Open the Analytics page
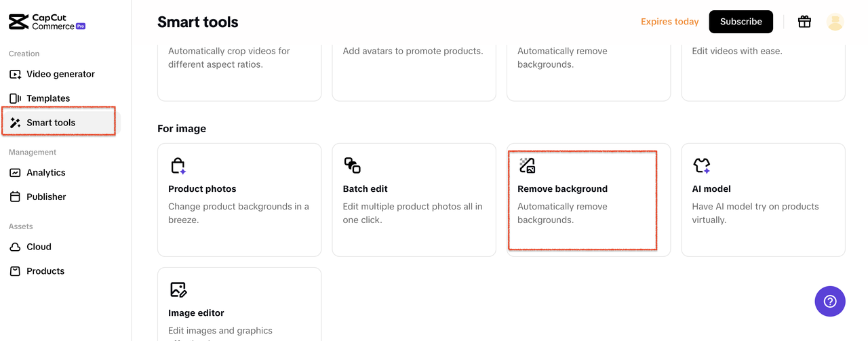 coord(45,172)
